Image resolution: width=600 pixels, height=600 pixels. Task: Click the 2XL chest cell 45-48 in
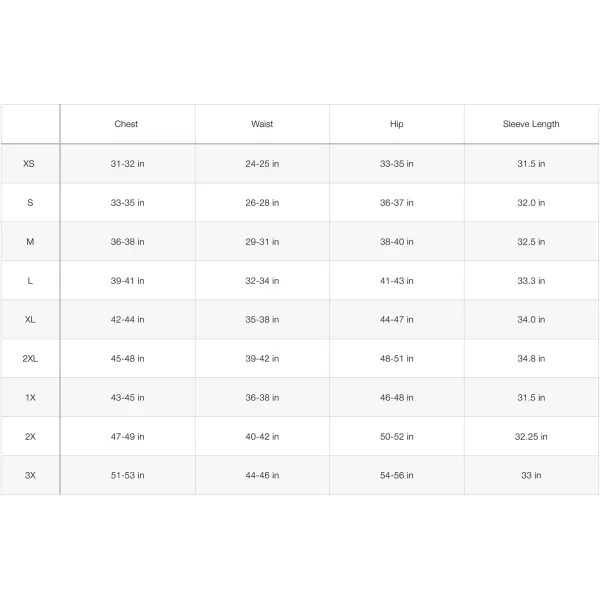[127, 358]
